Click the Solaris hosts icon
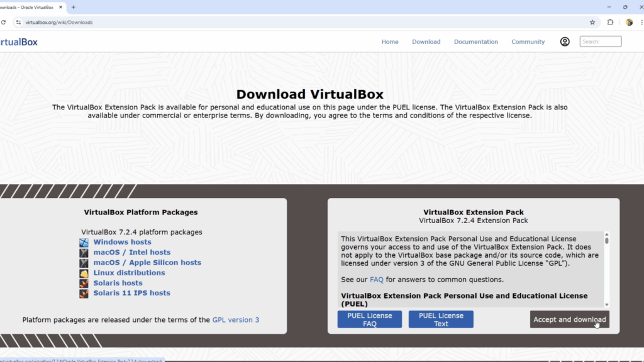The image size is (644, 362). [84, 283]
